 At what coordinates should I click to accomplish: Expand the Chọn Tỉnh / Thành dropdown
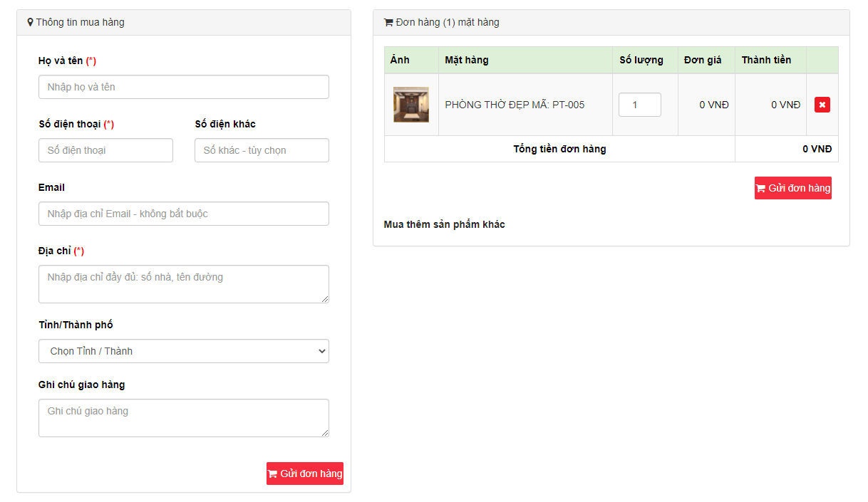(183, 351)
